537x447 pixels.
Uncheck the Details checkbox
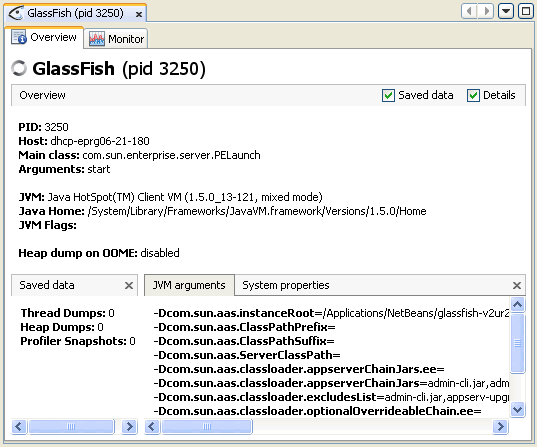coord(473,95)
